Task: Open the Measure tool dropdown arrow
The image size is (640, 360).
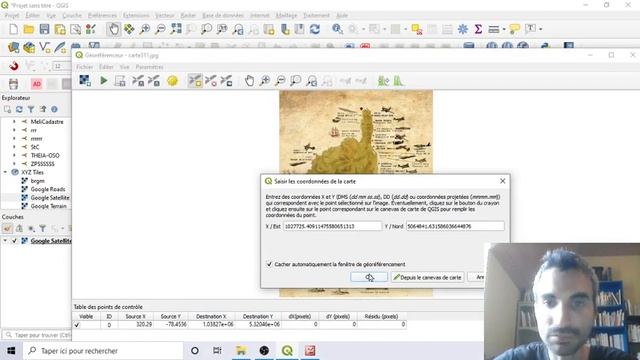Action: click(x=504, y=29)
